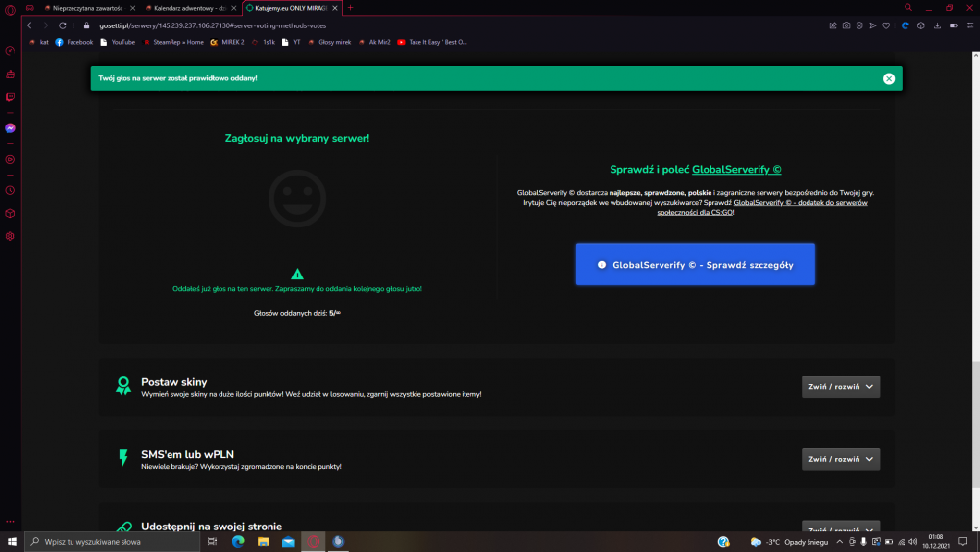Click the tab search magnifier icon

[x=908, y=8]
